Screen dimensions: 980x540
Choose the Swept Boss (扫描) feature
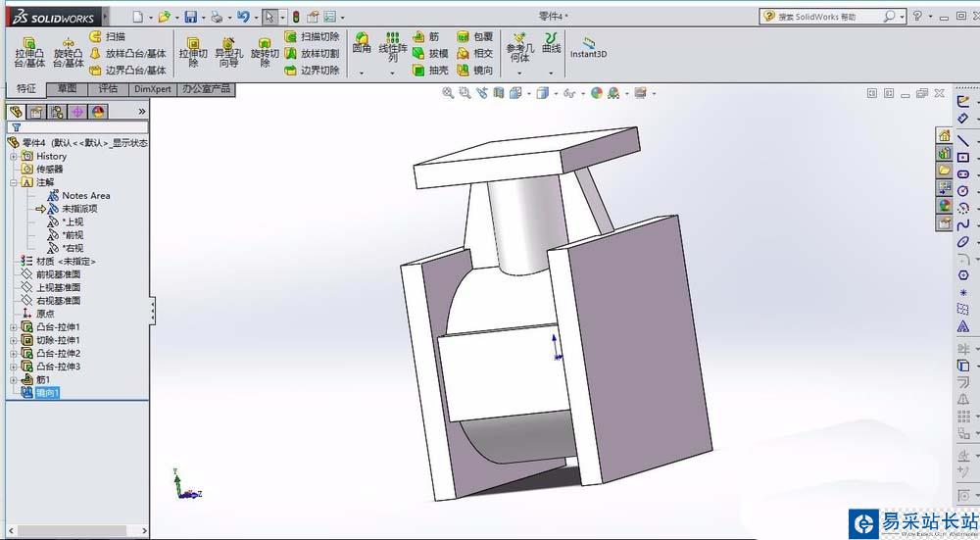(x=108, y=37)
